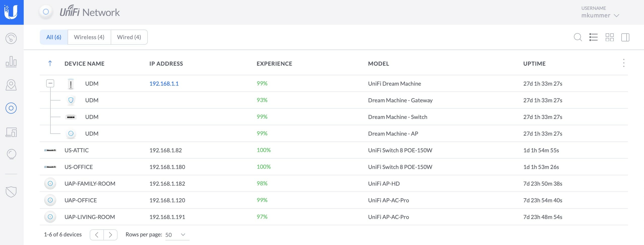Click the 192.168.1.180 IP address

tap(167, 167)
